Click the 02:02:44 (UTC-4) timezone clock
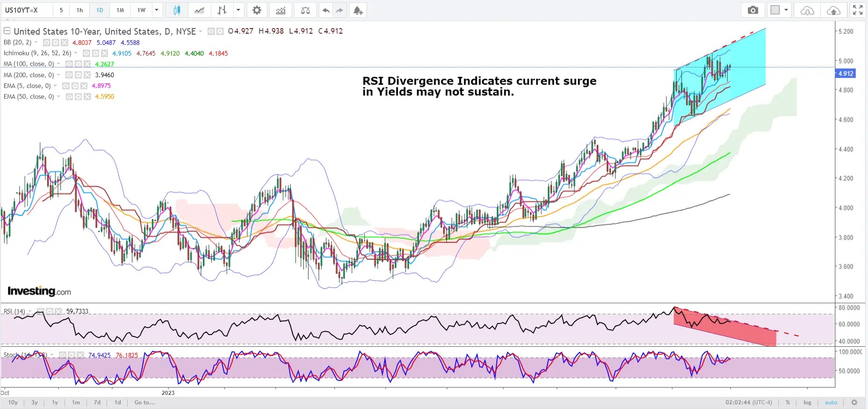 (x=749, y=402)
